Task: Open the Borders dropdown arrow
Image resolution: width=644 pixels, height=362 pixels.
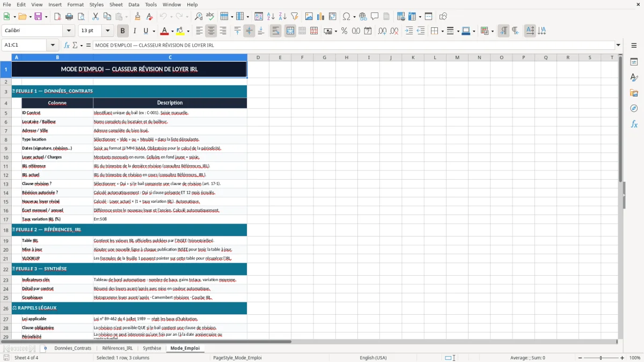Action: tap(442, 31)
